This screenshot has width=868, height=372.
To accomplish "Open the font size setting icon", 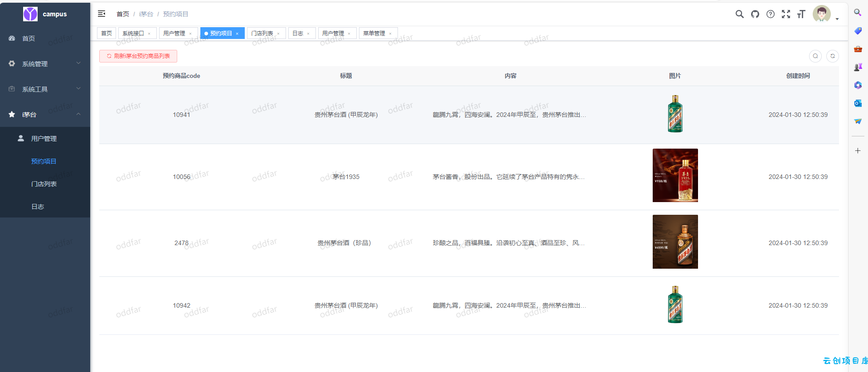I will coord(801,14).
